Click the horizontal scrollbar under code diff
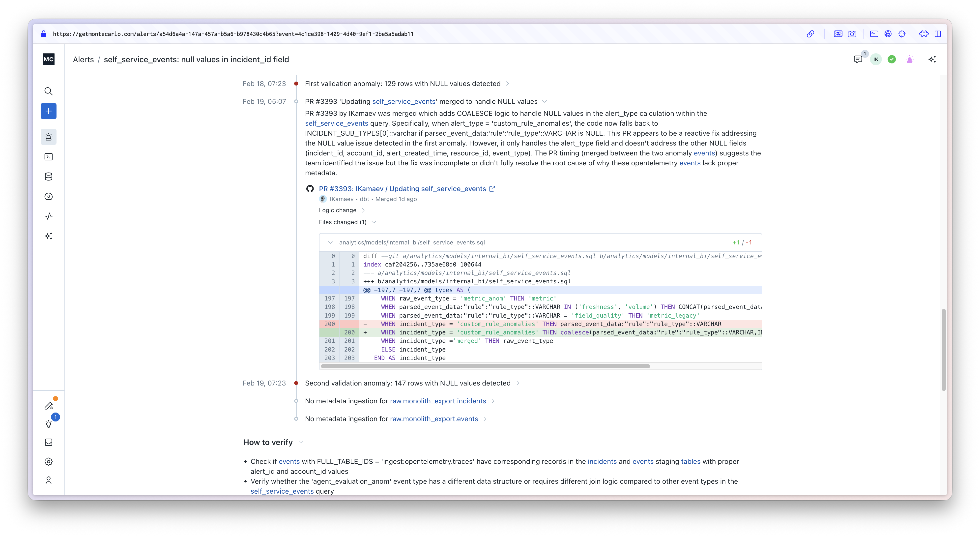980x537 pixels. [485, 366]
